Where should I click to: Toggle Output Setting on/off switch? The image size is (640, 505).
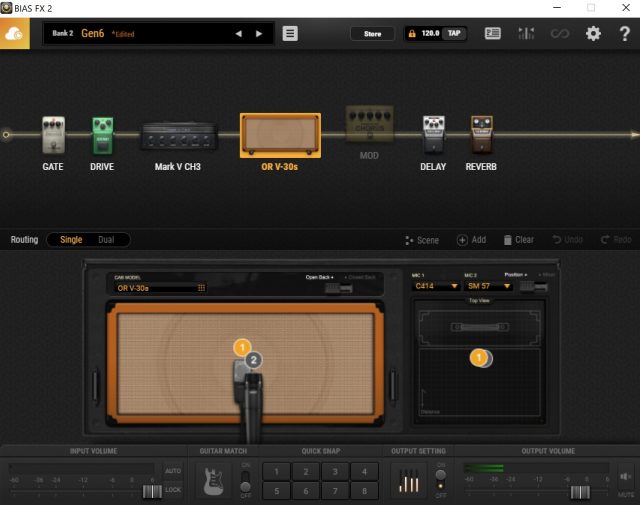pos(441,480)
